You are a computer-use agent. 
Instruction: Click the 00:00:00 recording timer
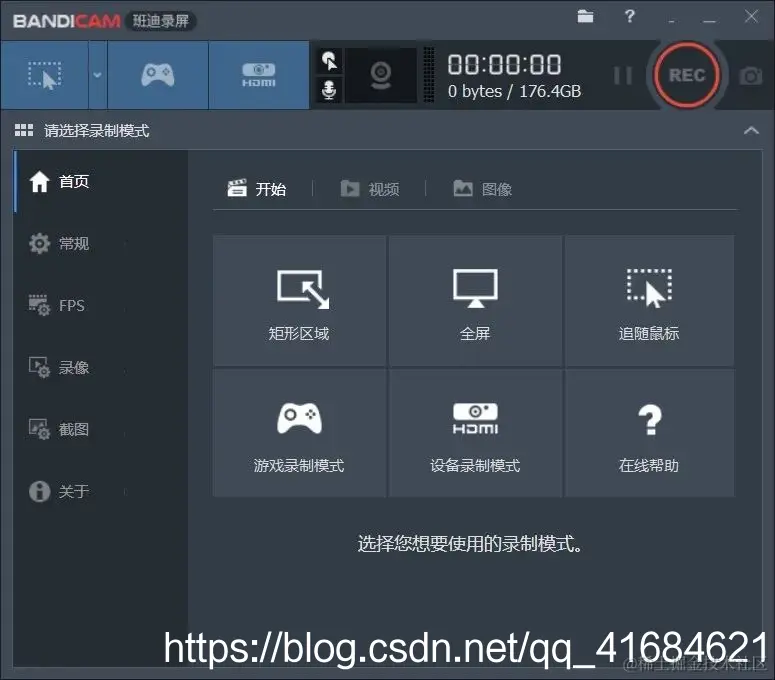[504, 65]
